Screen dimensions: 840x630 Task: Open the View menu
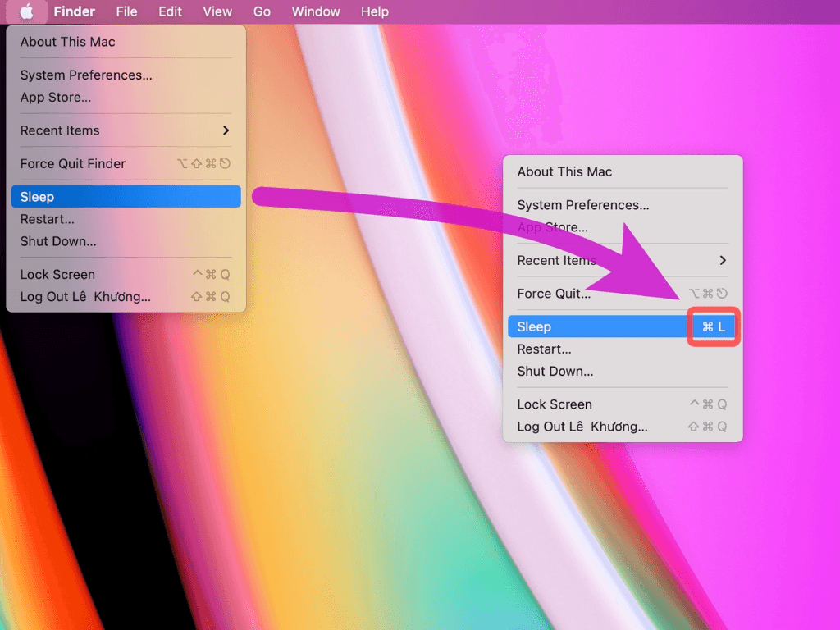(217, 11)
